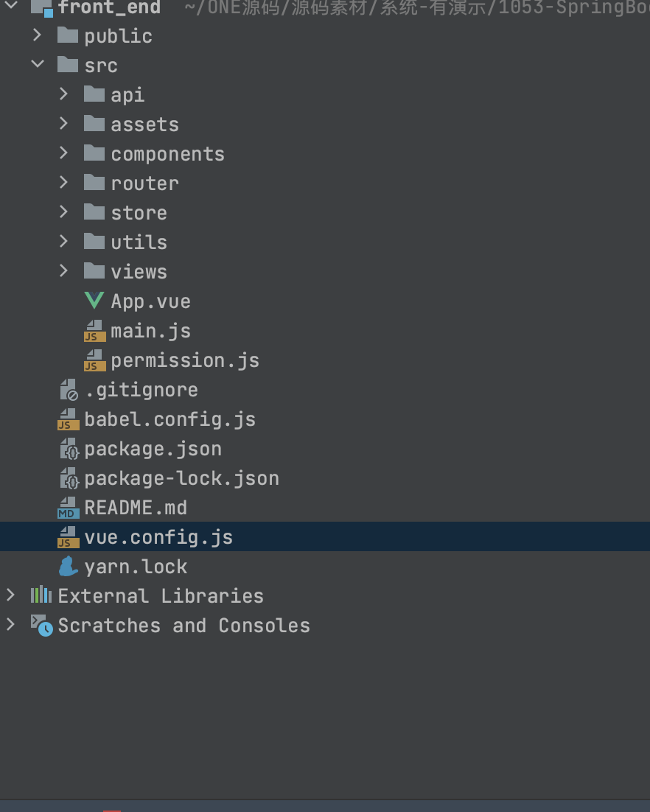Click the MD icon of README.md
This screenshot has height=812, width=650.
click(69, 508)
